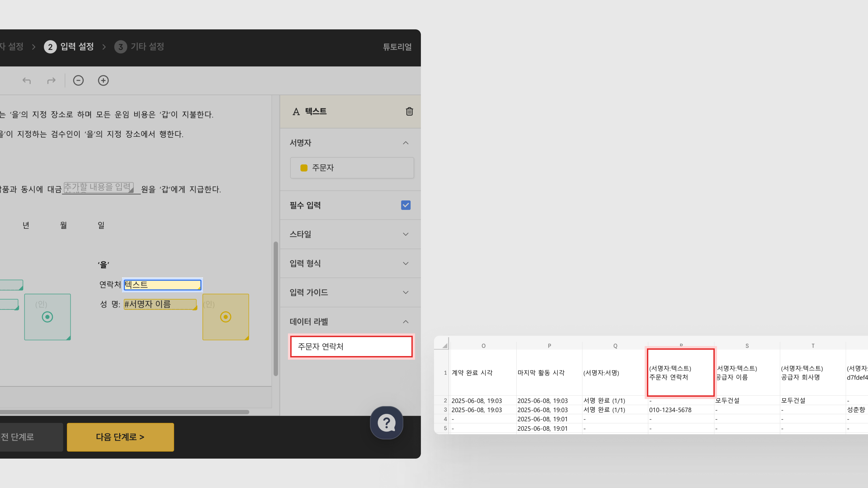This screenshot has height=488, width=868.
Task: Click the yellow signature stamp box
Action: click(x=225, y=317)
